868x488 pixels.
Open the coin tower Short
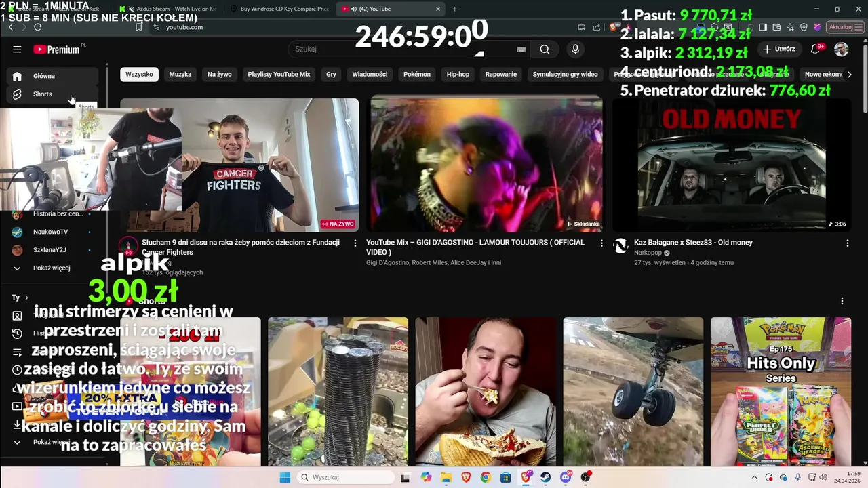tap(338, 392)
